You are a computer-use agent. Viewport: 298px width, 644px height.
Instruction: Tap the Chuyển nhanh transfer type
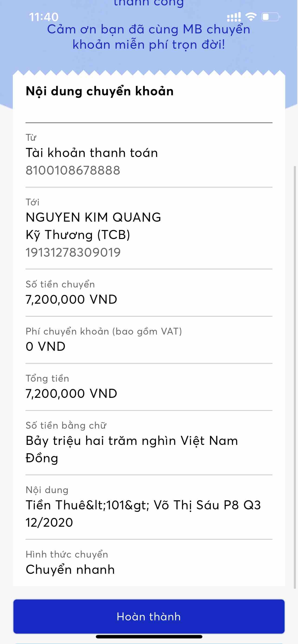coord(70,570)
